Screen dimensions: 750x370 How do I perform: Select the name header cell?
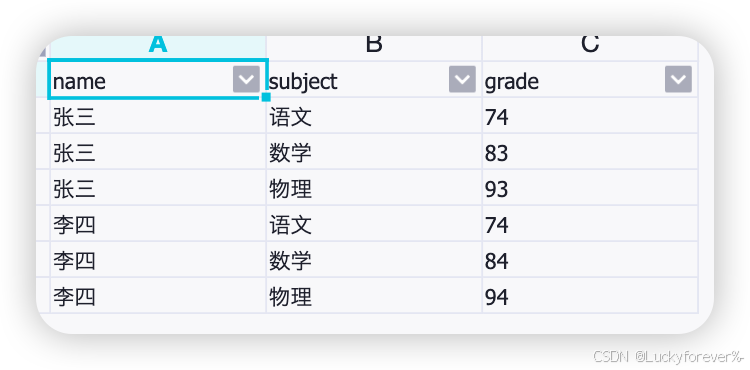tap(158, 79)
